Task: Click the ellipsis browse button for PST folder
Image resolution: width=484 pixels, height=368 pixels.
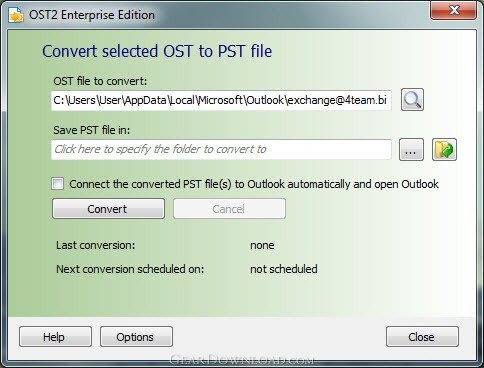Action: click(411, 150)
